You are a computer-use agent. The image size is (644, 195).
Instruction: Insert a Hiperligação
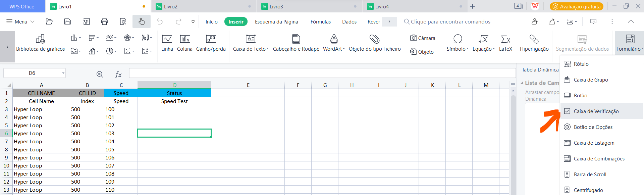[534, 43]
